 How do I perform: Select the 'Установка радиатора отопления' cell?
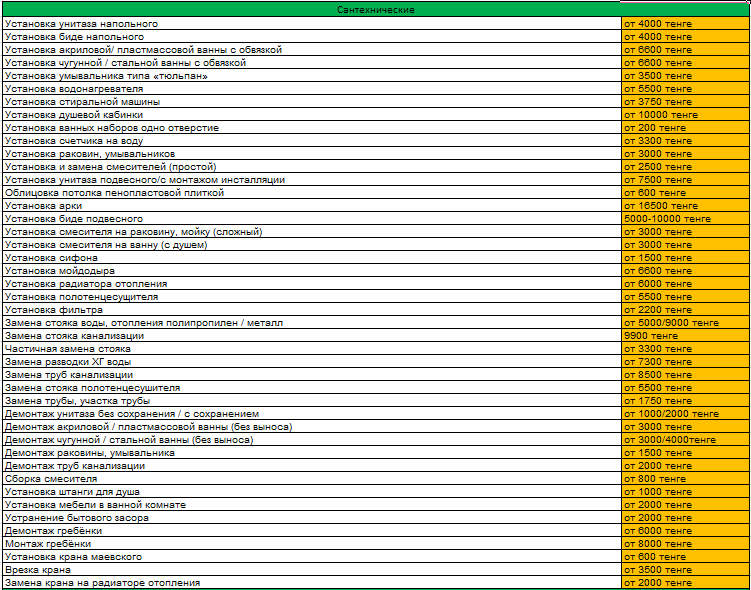(x=312, y=284)
